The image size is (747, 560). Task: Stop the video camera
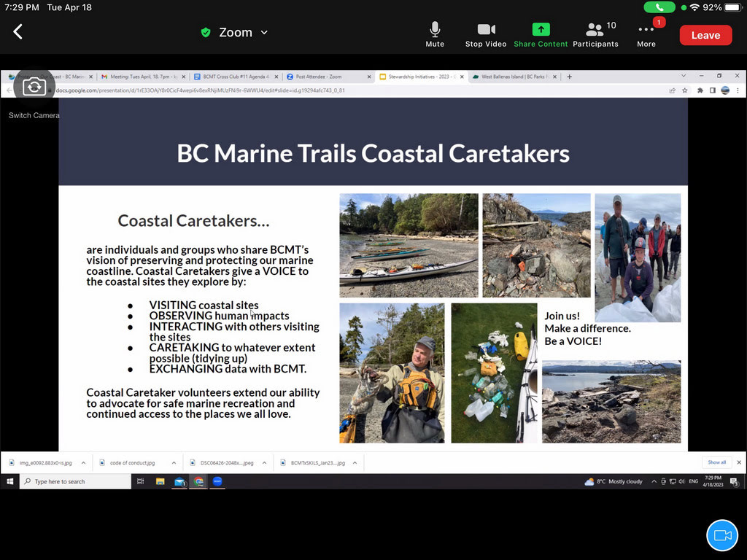pos(486,34)
